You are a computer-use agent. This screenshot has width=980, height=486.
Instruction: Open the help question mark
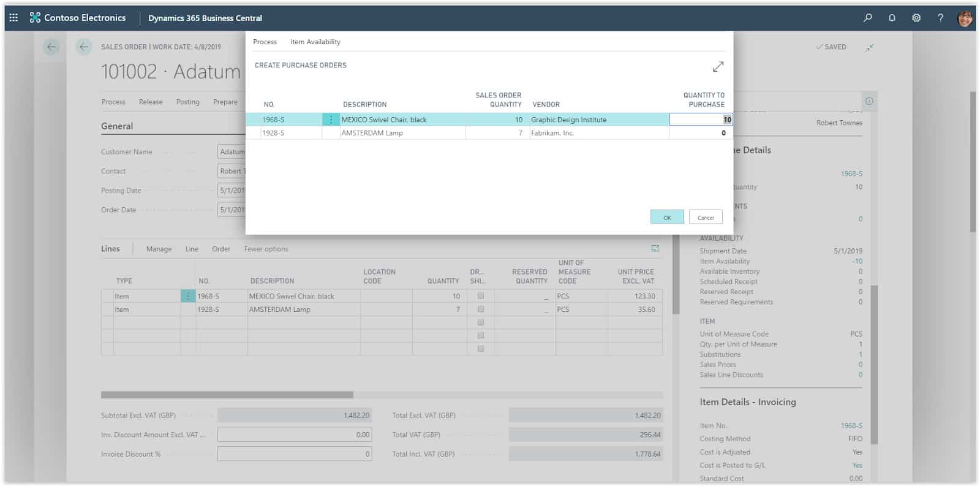pos(940,18)
